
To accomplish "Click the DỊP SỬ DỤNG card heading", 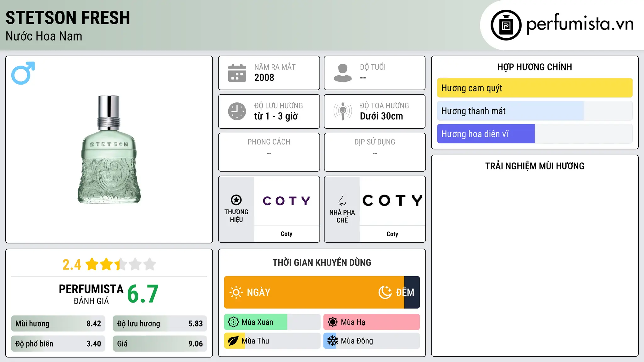I will click(x=375, y=142).
